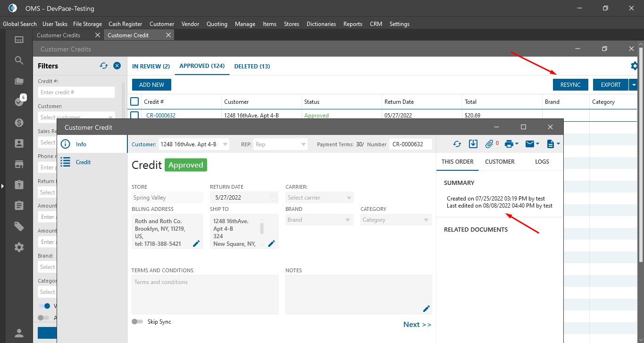Open the clipboard list icon in sidebar
This screenshot has height=343, width=644.
(x=19, y=206)
